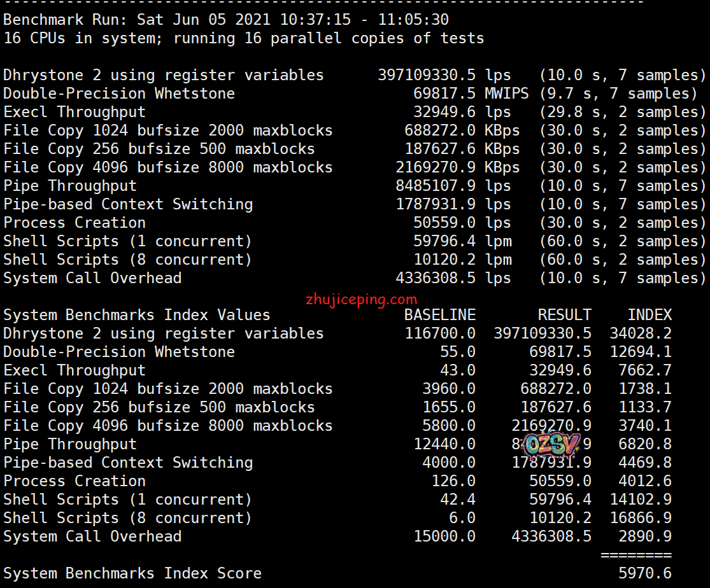Screen dimensions: 710x588
Task: Click the index value 16866.9
Action: coord(645,518)
